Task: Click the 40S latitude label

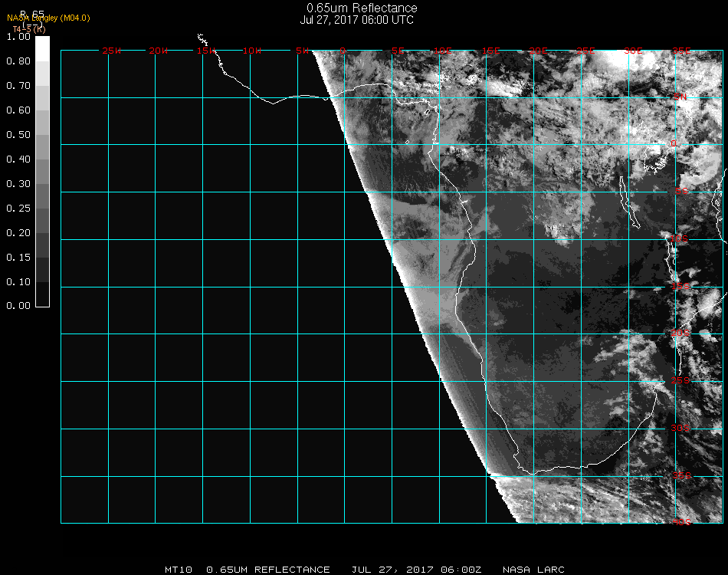Action: coord(681,522)
